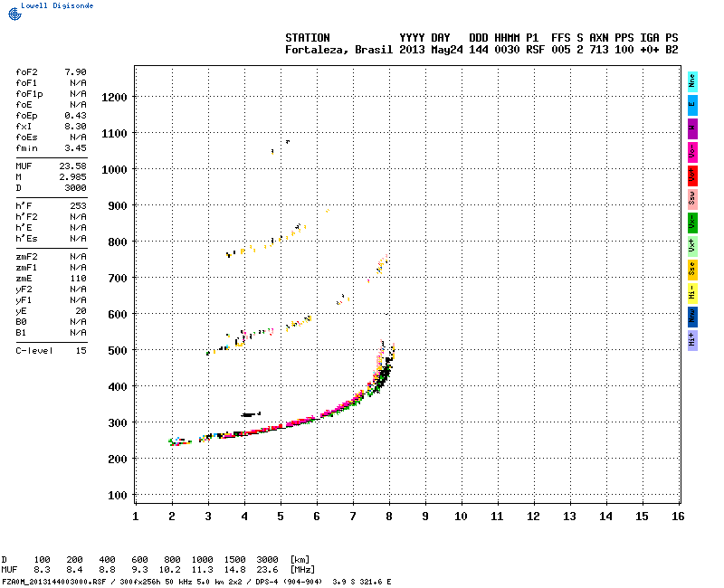Viewport: 724px width, 588px height.
Task: Select MUF 8.3 in bottom table
Action: [x=42, y=570]
